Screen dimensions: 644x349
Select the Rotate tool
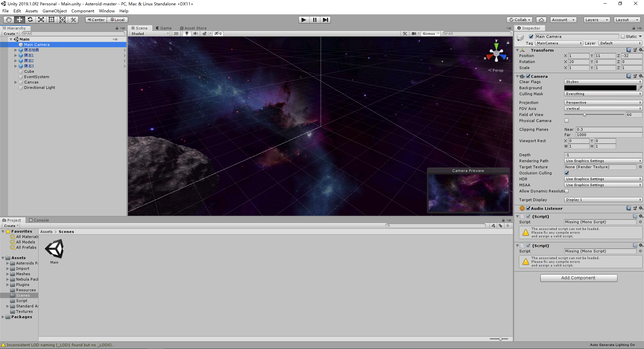click(30, 20)
